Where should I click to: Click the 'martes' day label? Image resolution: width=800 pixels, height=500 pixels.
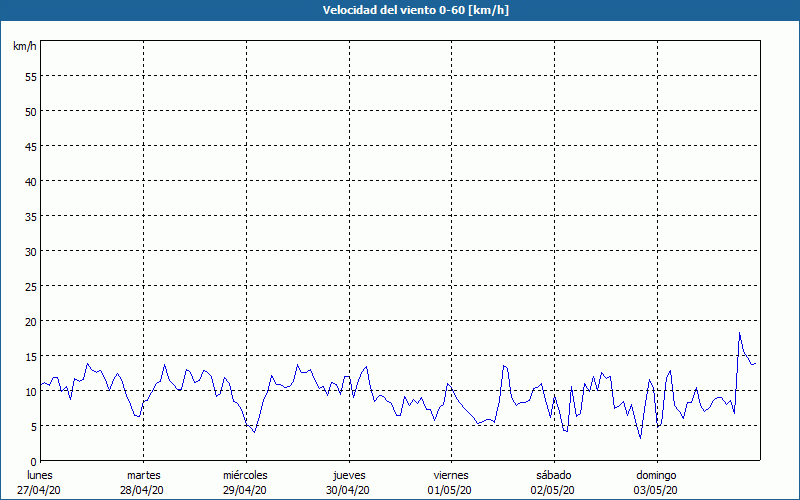click(144, 475)
